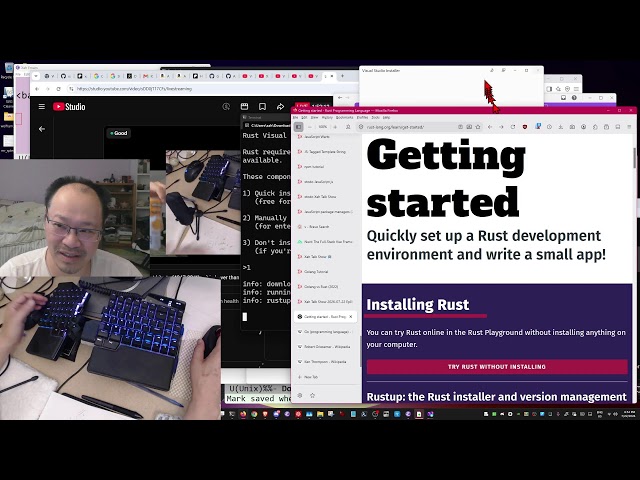The image size is (640, 480).
Task: Open the History menu in Firefox
Action: pos(327,118)
